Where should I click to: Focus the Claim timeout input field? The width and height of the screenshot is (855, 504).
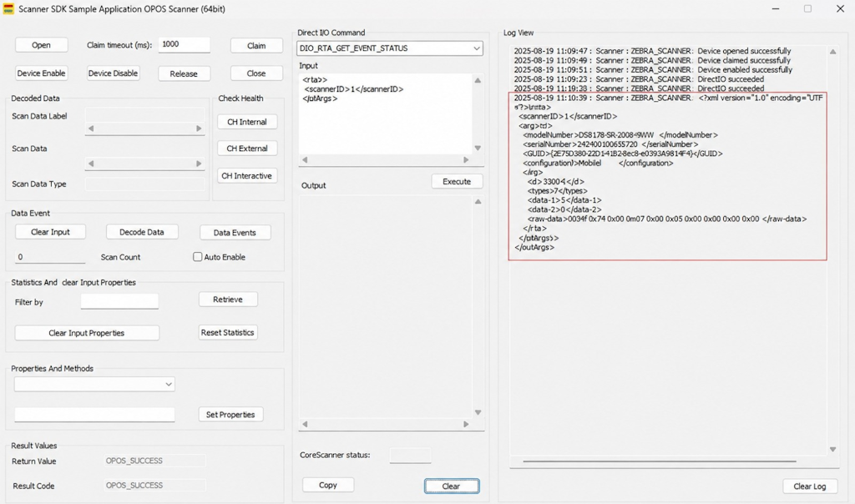pos(185,45)
